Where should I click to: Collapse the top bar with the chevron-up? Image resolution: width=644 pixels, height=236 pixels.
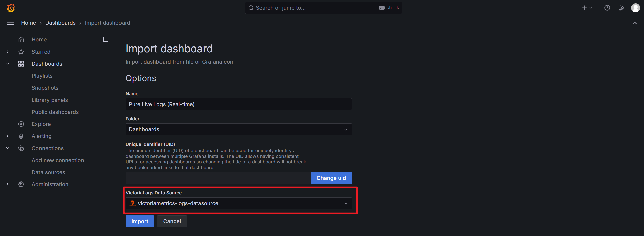click(635, 23)
